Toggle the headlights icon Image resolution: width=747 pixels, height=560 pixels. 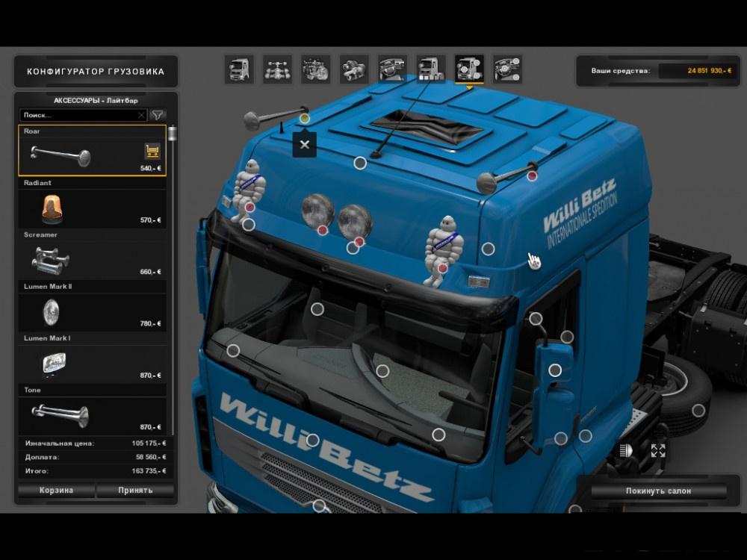(626, 450)
